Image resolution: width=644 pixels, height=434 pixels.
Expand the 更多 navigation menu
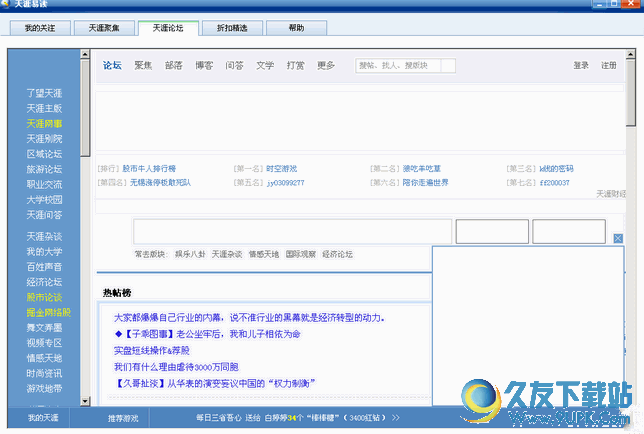coord(326,65)
